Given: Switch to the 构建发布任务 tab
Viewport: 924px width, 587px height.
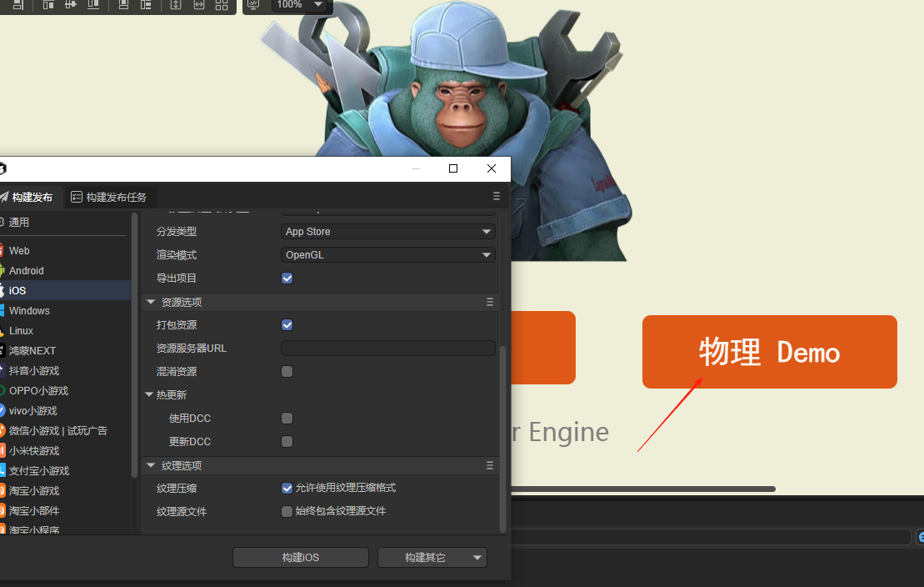Looking at the screenshot, I should tap(109, 197).
